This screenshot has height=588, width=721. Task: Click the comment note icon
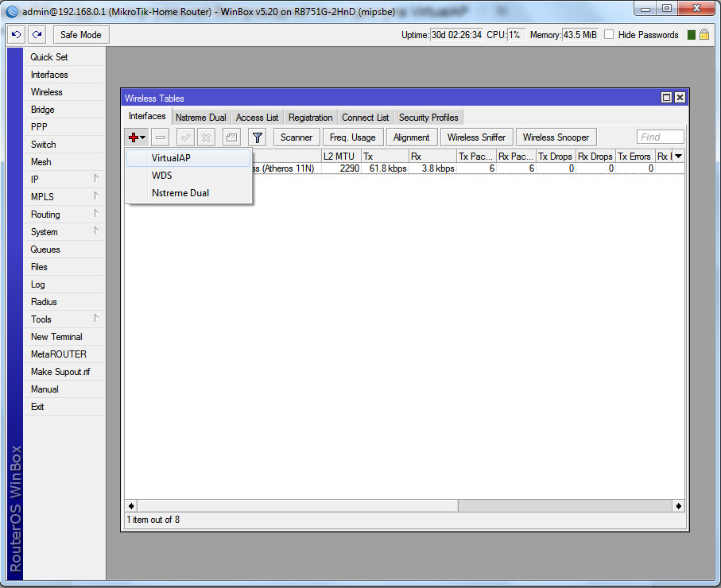(231, 137)
